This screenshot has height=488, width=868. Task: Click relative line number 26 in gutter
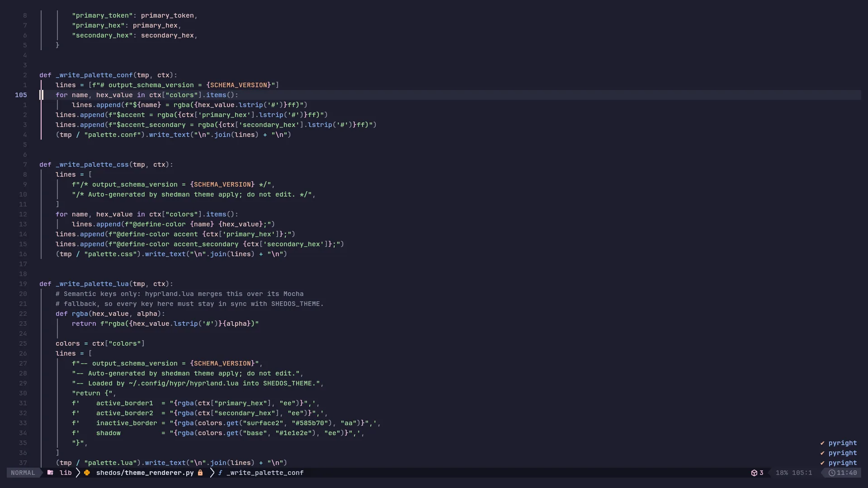(x=23, y=353)
